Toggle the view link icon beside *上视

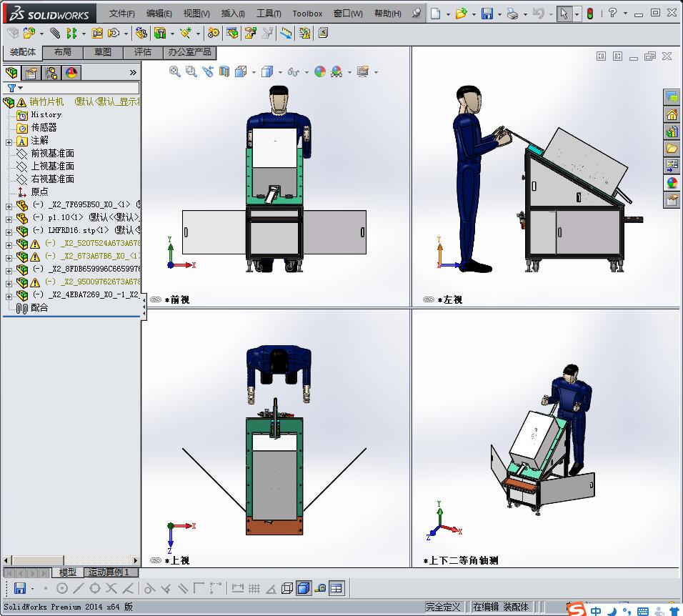[156, 560]
